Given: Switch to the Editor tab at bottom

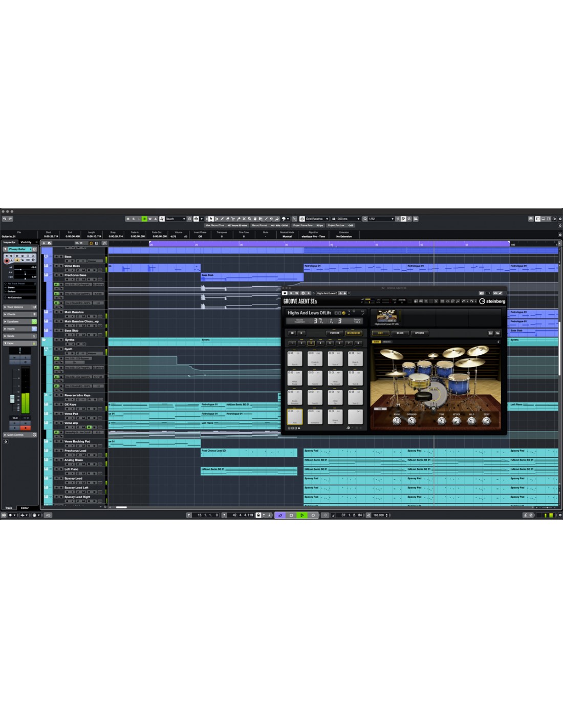Looking at the screenshot, I should point(25,508).
